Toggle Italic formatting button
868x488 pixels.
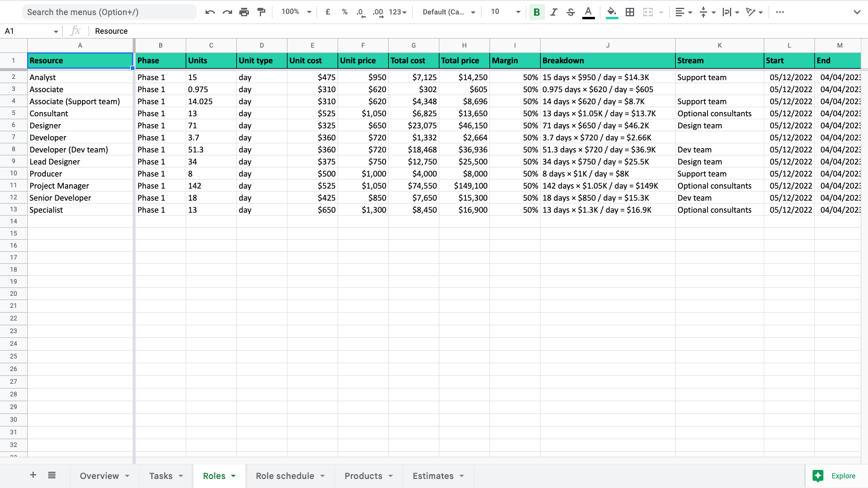pyautogui.click(x=554, y=12)
